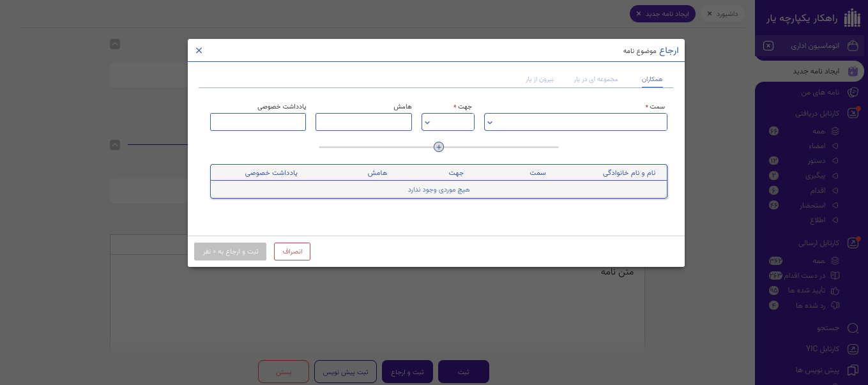Click the هامش column header in table

(377, 173)
